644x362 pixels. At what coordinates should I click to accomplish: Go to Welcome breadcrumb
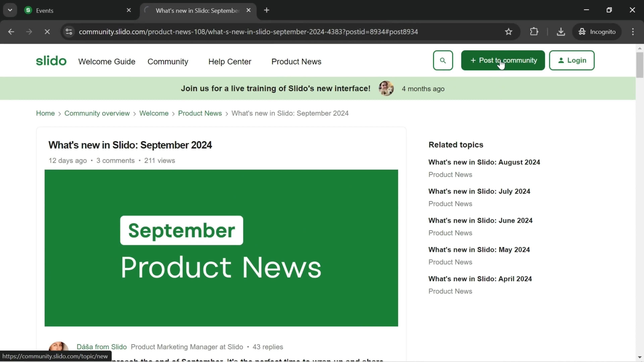[x=154, y=113]
